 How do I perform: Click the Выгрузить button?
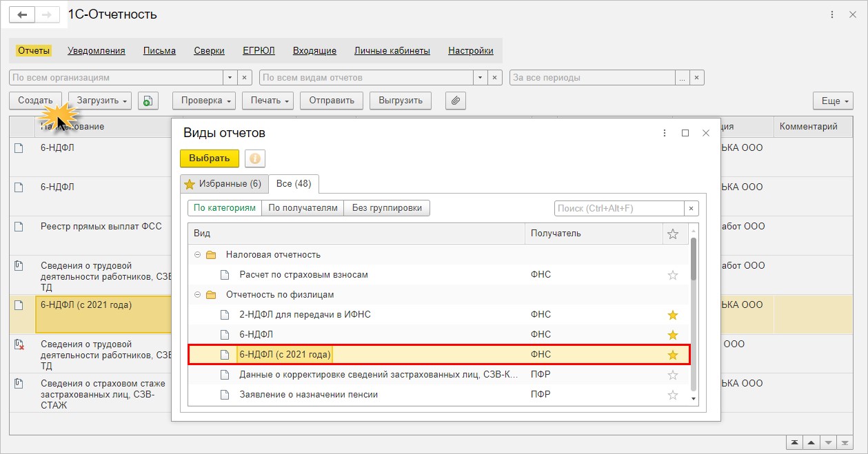[x=401, y=101]
